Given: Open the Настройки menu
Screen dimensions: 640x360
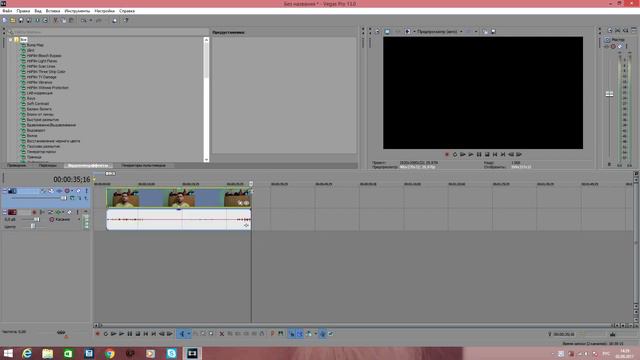Looking at the screenshot, I should pos(104,11).
